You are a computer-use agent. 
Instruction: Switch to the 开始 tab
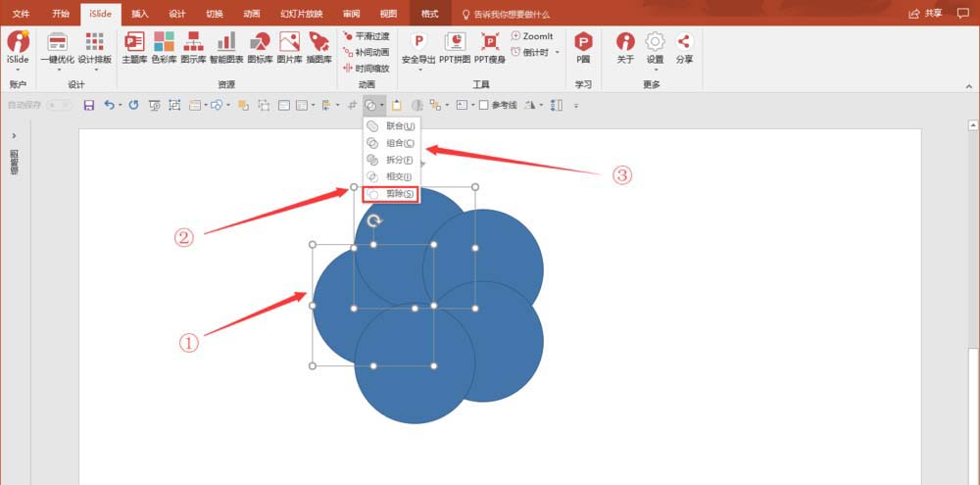coord(61,13)
